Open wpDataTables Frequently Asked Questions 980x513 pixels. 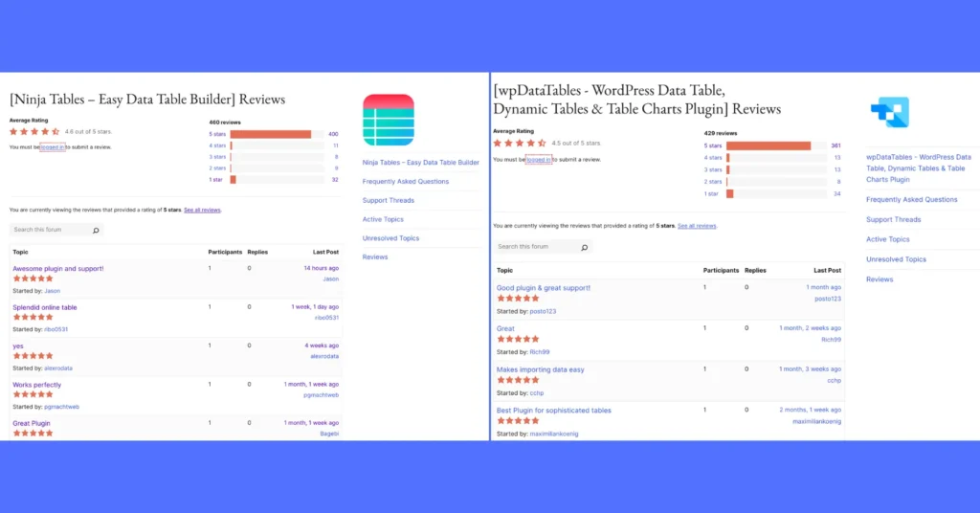click(912, 199)
